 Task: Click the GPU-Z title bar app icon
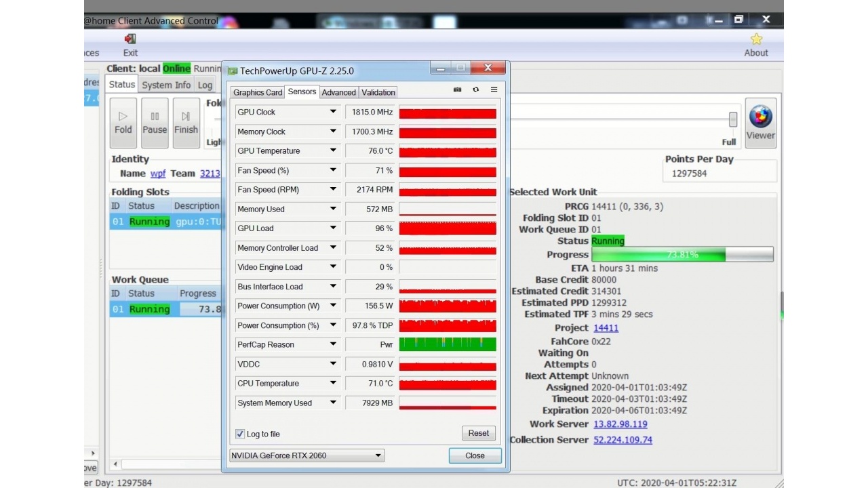pos(233,70)
